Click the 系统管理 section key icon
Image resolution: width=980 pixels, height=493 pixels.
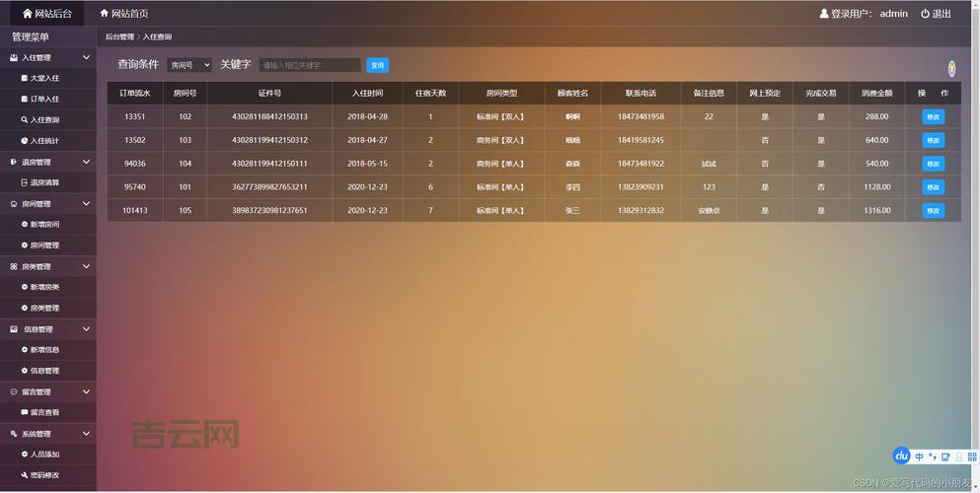point(14,434)
